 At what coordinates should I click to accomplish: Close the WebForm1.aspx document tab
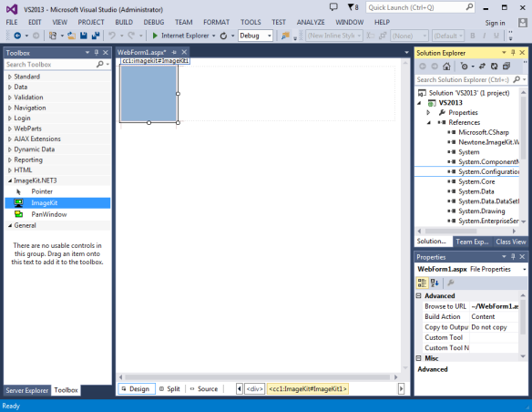[184, 52]
